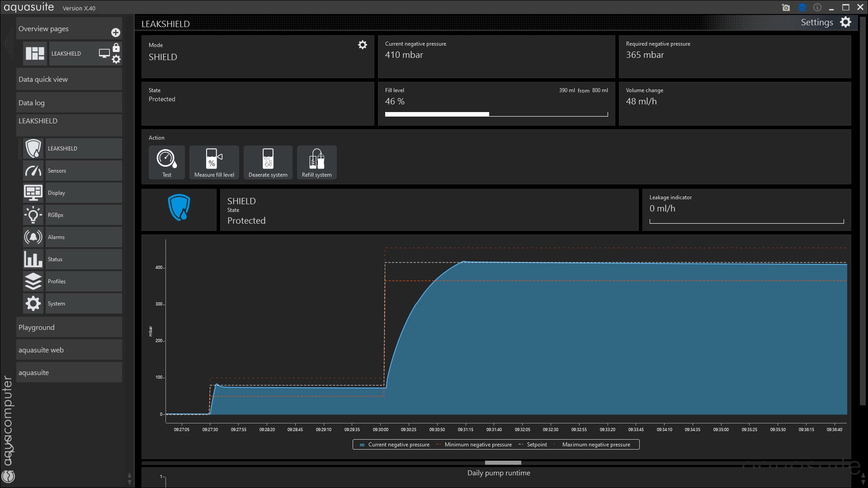This screenshot has width=868, height=488.
Task: Click the 48 ml/h volume change value
Action: pos(641,101)
